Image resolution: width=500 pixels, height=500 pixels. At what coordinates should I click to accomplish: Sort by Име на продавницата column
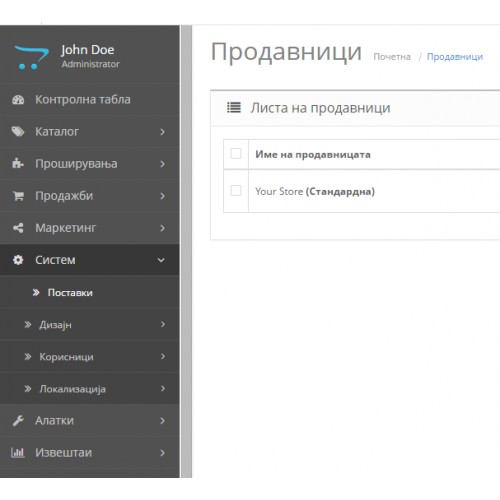click(313, 155)
